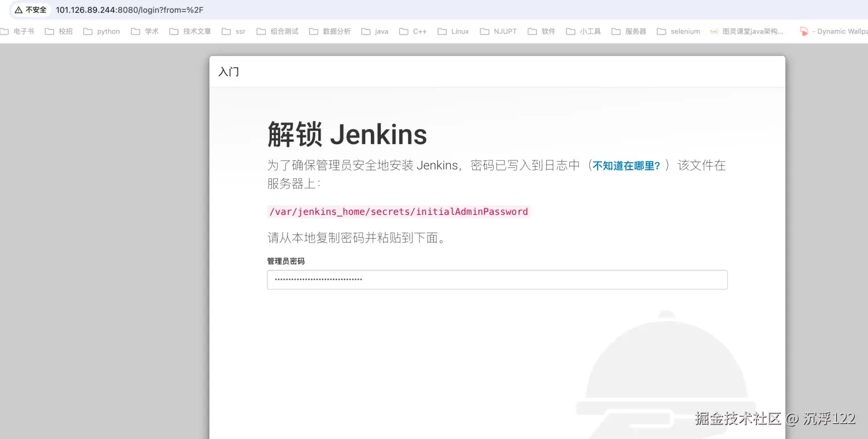Follow the 不知道在哪里? help link

(626, 166)
